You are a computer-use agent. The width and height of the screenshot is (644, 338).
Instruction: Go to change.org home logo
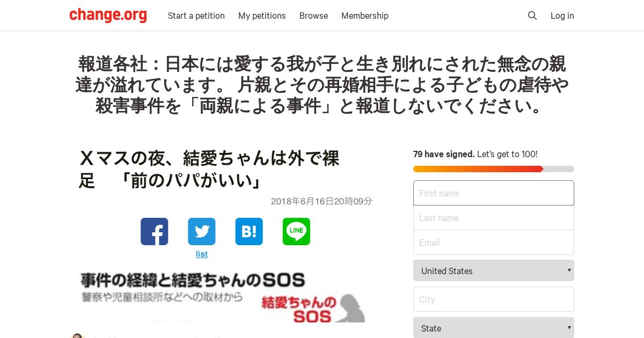tap(108, 15)
